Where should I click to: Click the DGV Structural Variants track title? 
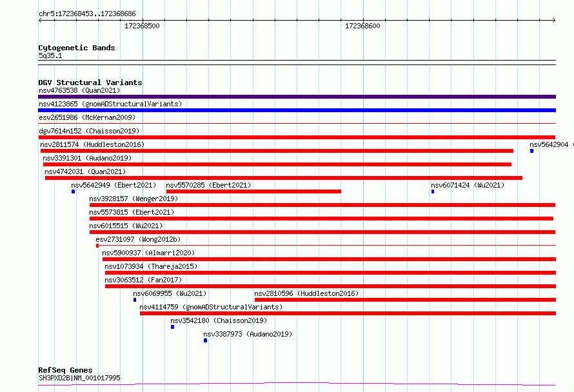[90, 83]
